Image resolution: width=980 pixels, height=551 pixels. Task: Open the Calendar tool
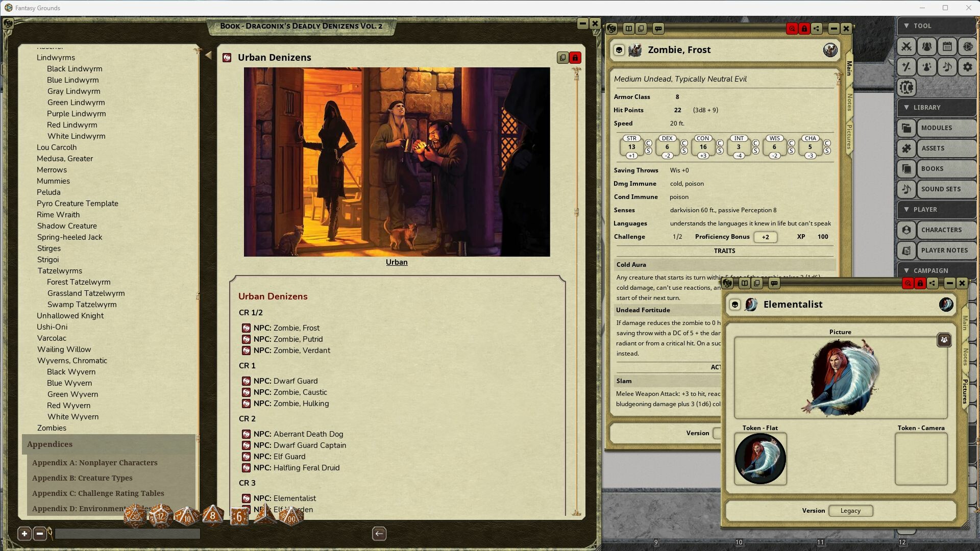coord(947,46)
